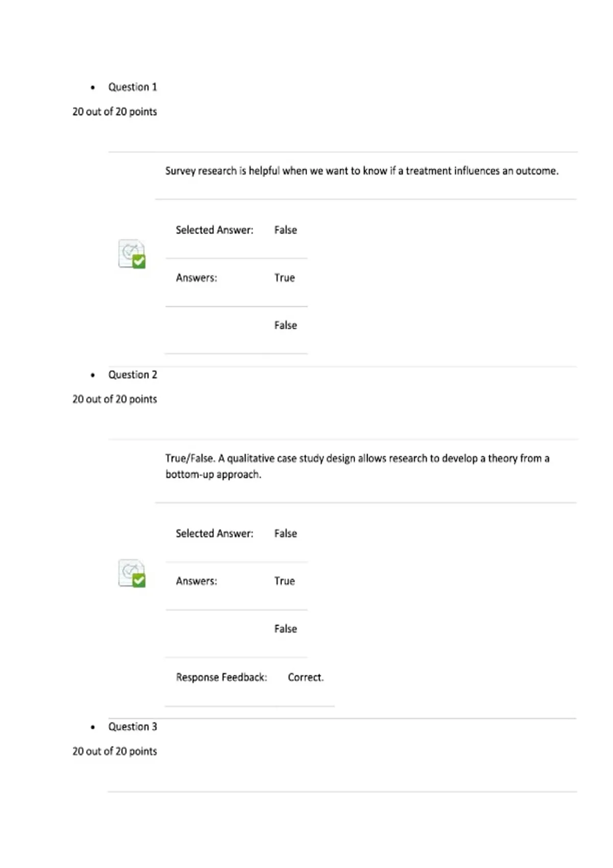Select the Question 1 heading

click(132, 87)
